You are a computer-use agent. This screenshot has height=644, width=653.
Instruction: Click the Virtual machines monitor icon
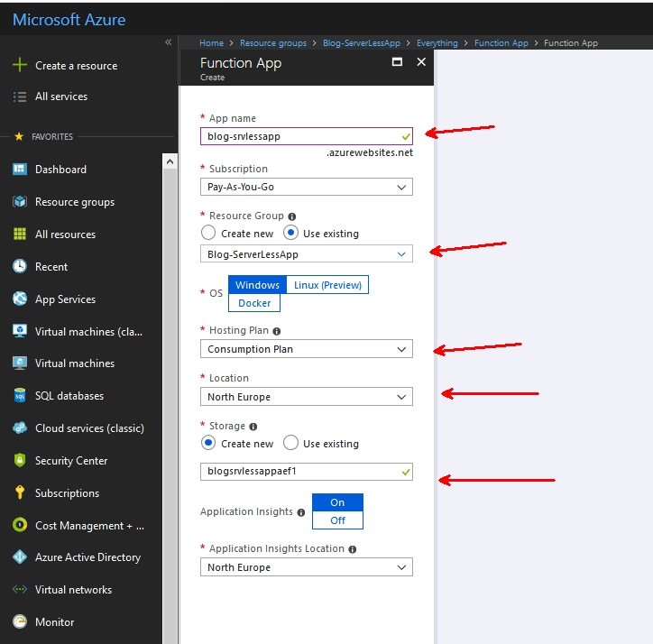pos(20,363)
